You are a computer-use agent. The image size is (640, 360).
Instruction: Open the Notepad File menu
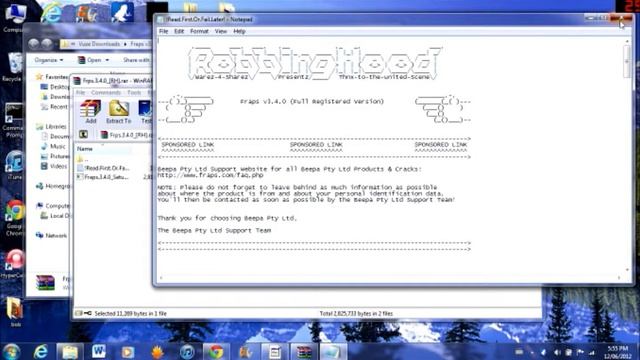163,31
